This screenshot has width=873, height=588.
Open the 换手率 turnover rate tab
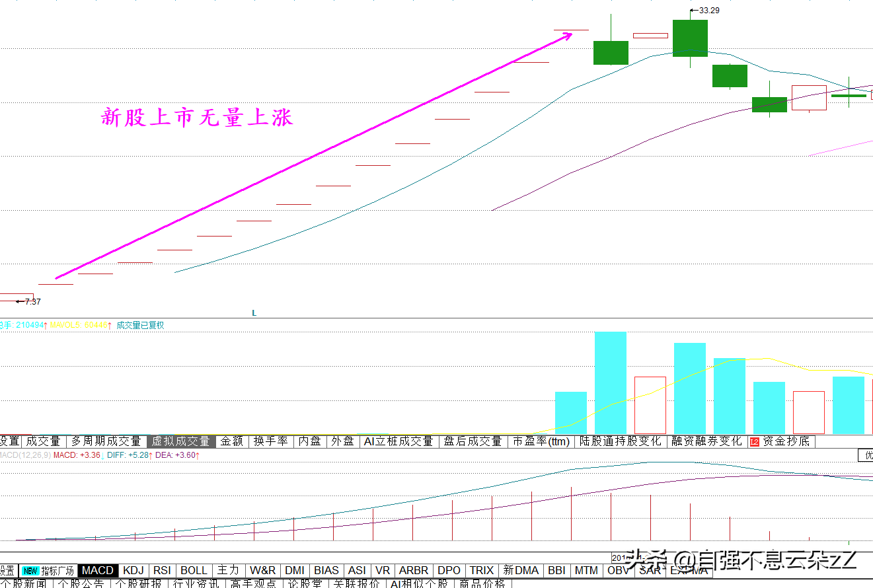271,441
